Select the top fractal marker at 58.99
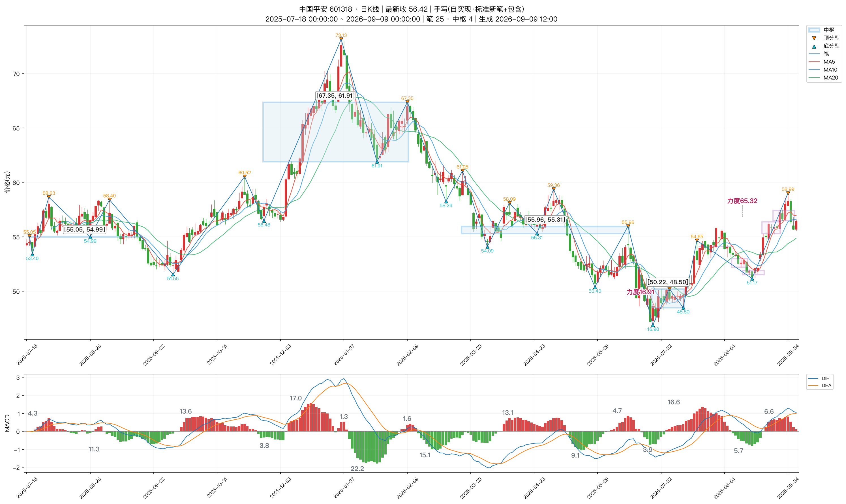Screen dimensions: 846x504 pyautogui.click(x=788, y=193)
